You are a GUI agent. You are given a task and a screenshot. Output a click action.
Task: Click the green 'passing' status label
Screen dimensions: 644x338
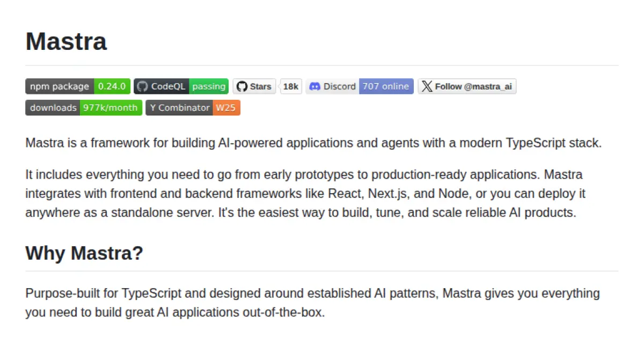[x=209, y=86]
